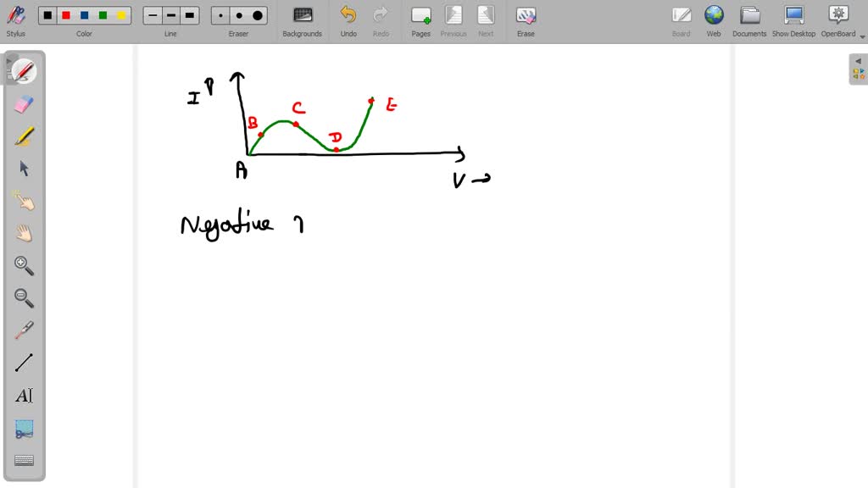Activate the Zoom In magnifier tool
This screenshot has height=488, width=868.
click(x=24, y=265)
